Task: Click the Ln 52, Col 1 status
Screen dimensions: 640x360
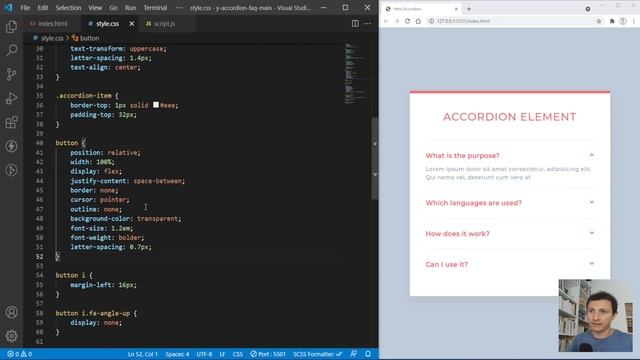Action: click(142, 354)
